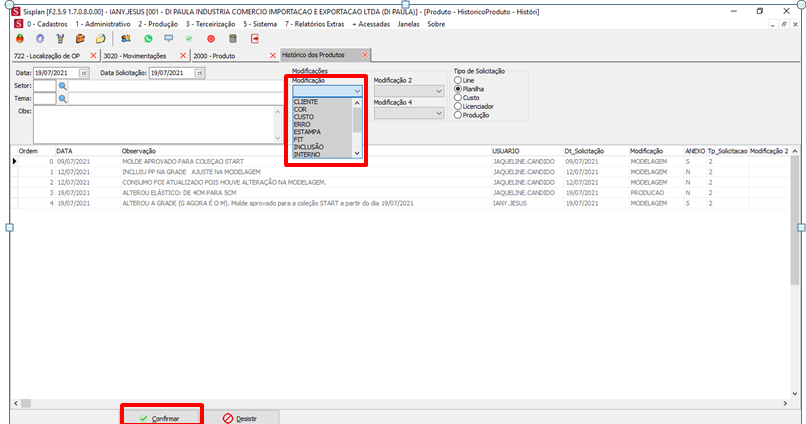Select the Line radio option
Image resolution: width=806 pixels, height=424 pixels.
tap(459, 80)
